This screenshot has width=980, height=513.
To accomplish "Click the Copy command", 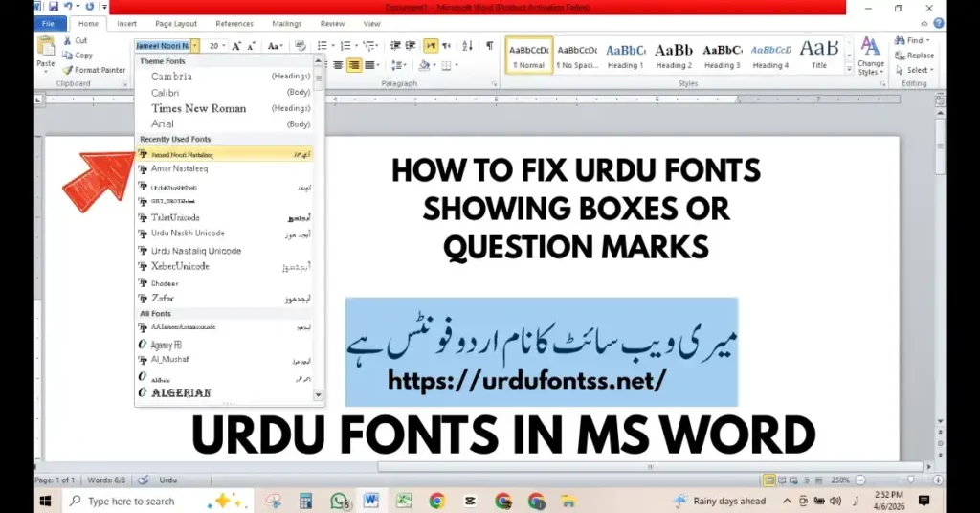I will tap(77, 55).
